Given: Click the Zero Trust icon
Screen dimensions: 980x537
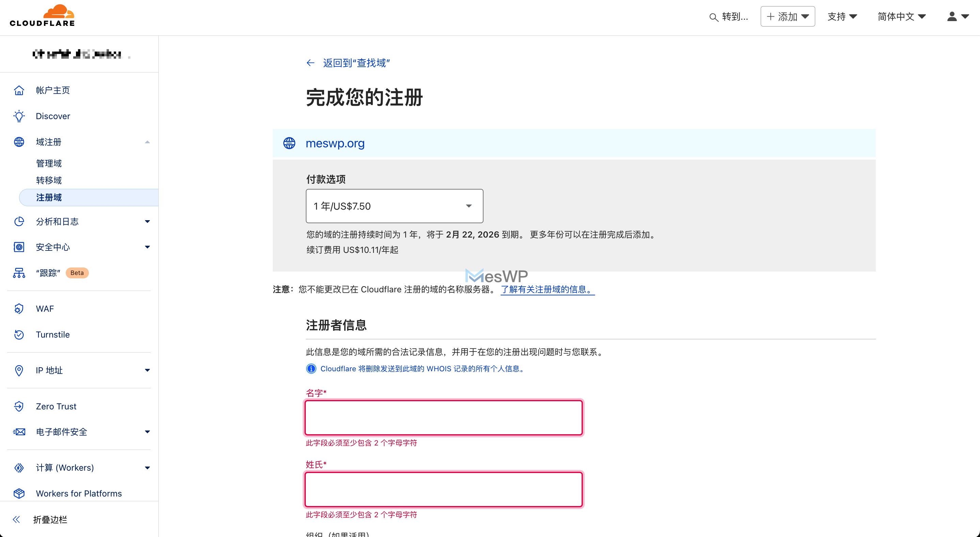Looking at the screenshot, I should (19, 406).
